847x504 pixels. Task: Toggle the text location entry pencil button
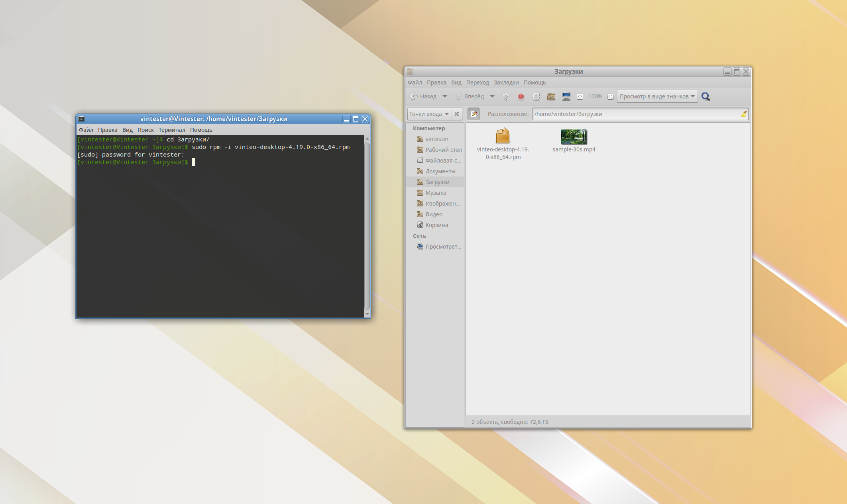click(474, 114)
